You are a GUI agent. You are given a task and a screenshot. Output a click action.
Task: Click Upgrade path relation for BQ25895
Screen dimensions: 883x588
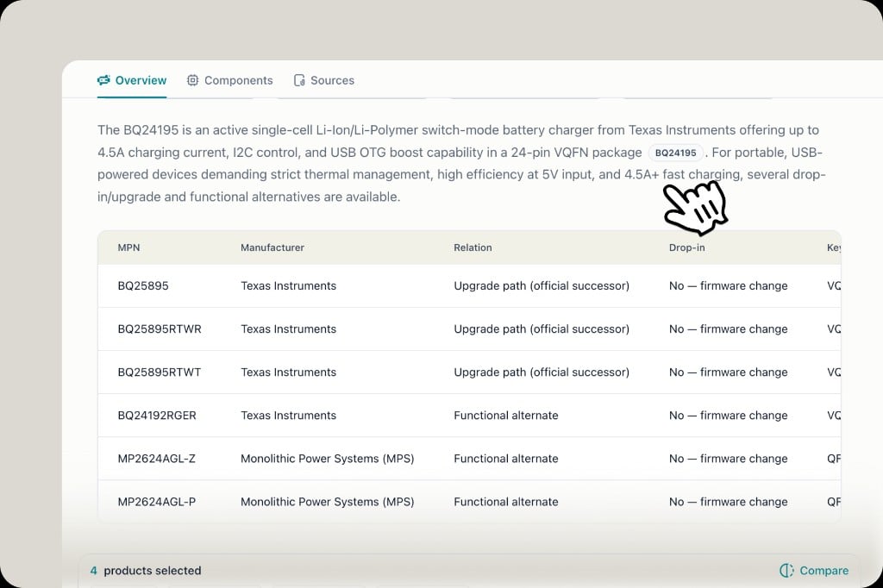point(542,285)
